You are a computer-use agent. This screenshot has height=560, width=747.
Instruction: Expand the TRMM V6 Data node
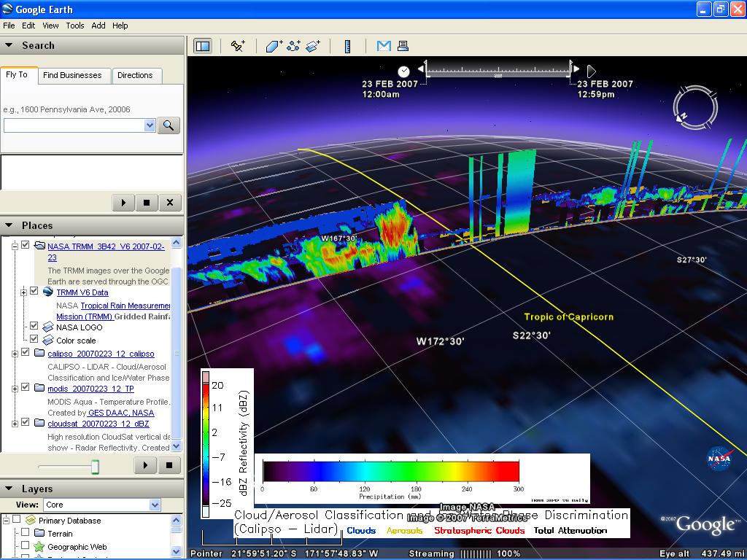[23, 292]
